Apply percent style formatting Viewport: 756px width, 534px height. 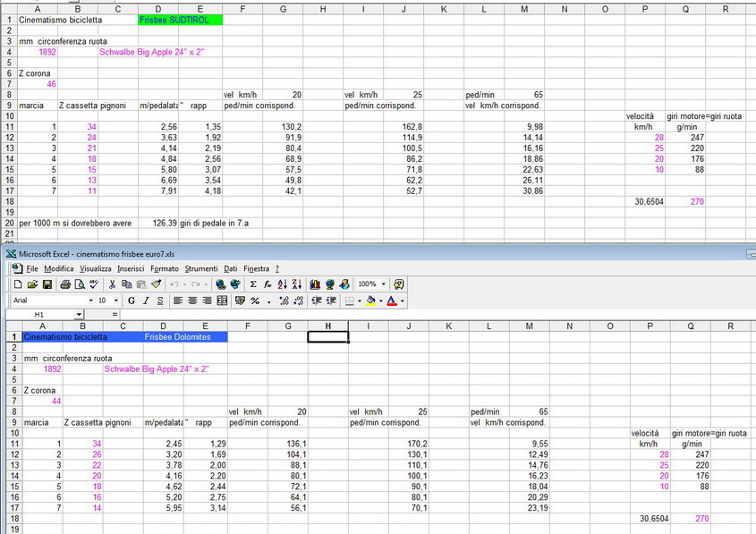point(255,301)
